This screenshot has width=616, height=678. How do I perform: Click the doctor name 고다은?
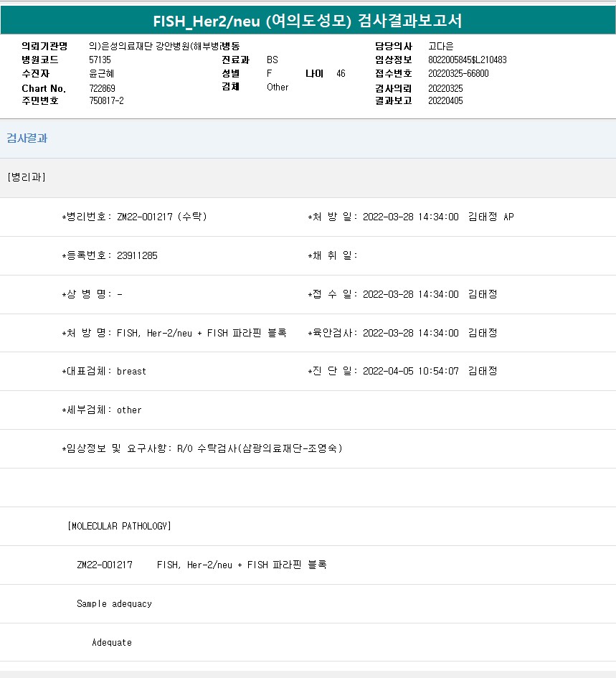click(440, 46)
